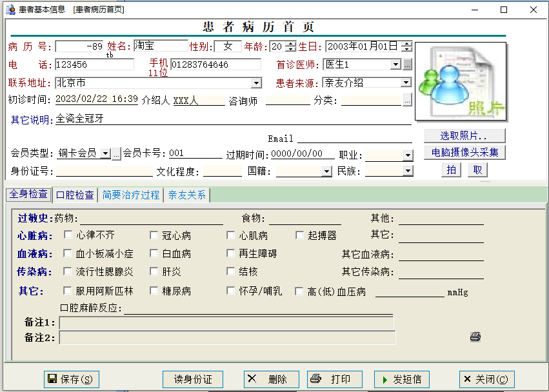Screen dimensions: 549x392
Task: Click the 删除 button
Action: coord(272,379)
